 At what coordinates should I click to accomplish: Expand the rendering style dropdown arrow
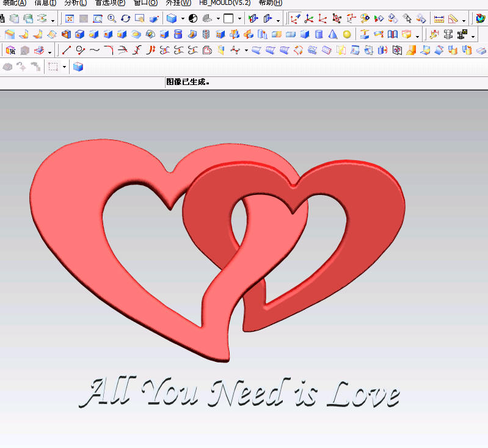(x=183, y=19)
